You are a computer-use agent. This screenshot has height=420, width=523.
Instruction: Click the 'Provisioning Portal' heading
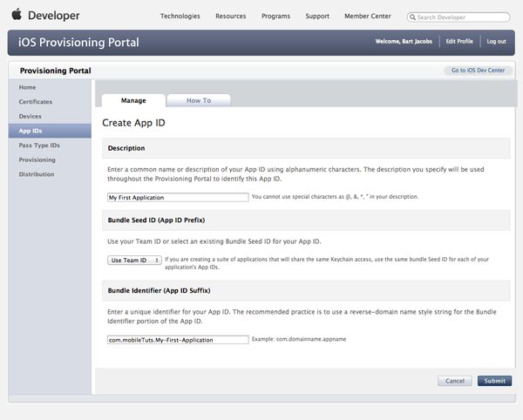(56, 71)
